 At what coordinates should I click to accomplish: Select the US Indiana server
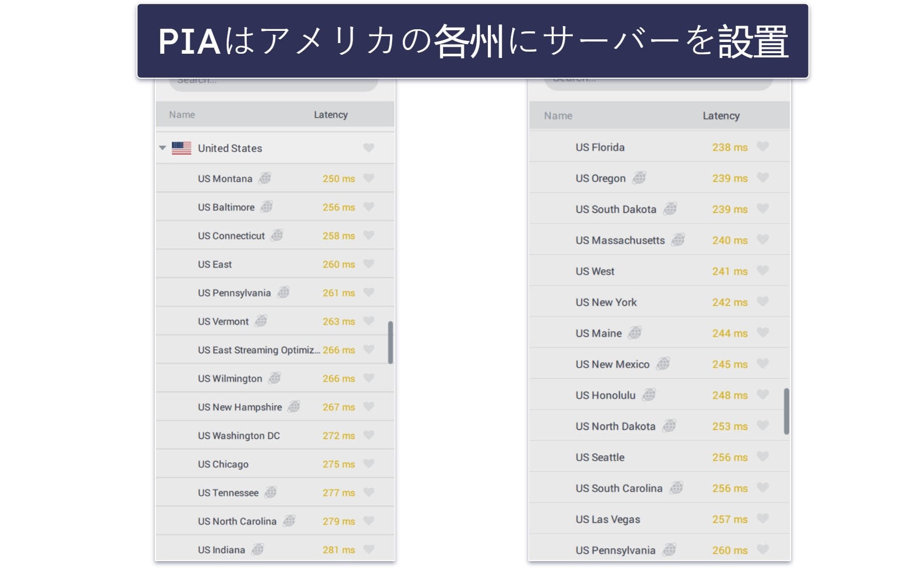click(x=275, y=548)
